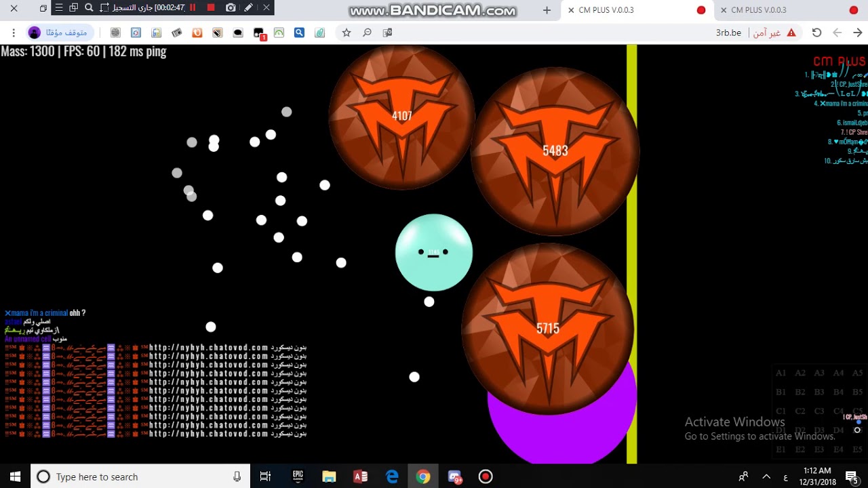Screen dimensions: 868x488
Task: Open the clock showing 1:12 AM
Action: [817, 476]
